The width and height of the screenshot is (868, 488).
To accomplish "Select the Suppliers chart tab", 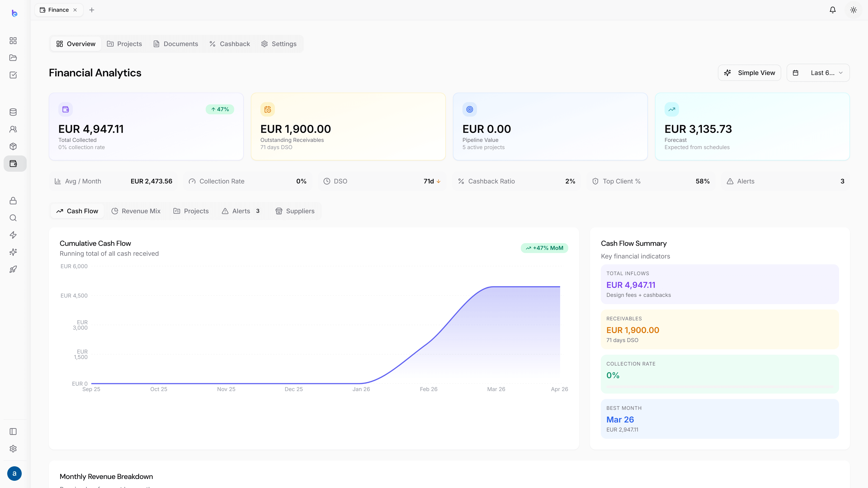I will coord(295,211).
